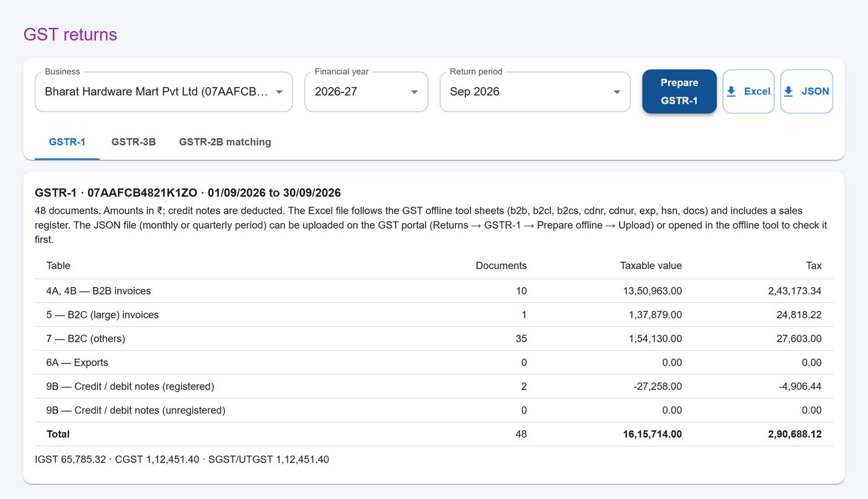Select the credit / debit notes (registered) row label

(130, 386)
